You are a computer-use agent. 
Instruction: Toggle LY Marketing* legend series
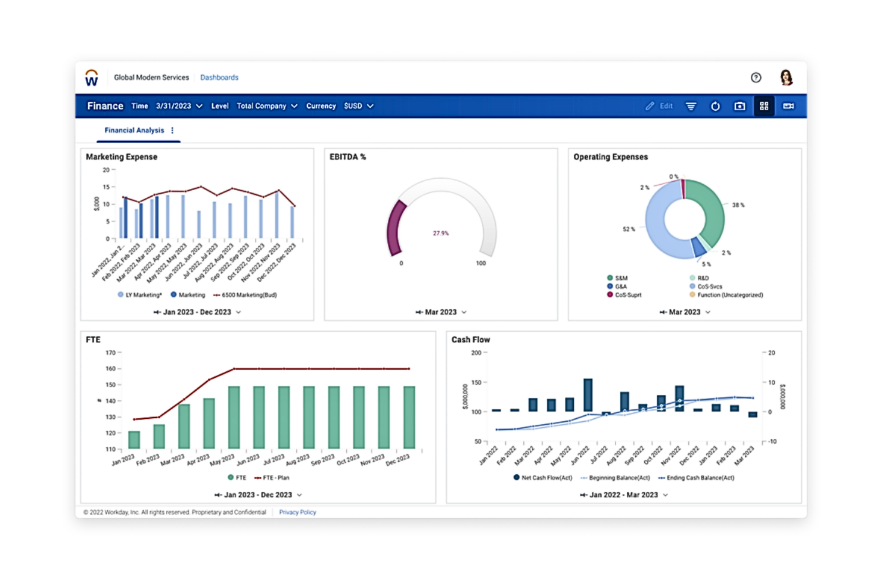[140, 295]
